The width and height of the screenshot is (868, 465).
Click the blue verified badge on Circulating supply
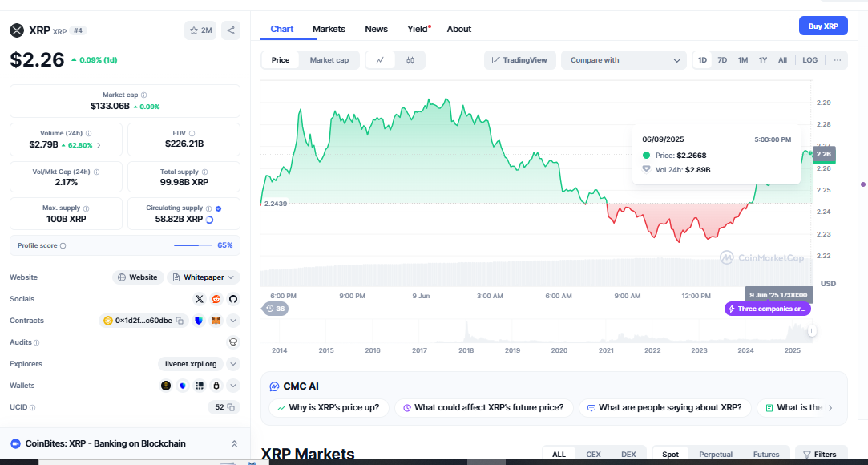pos(219,208)
